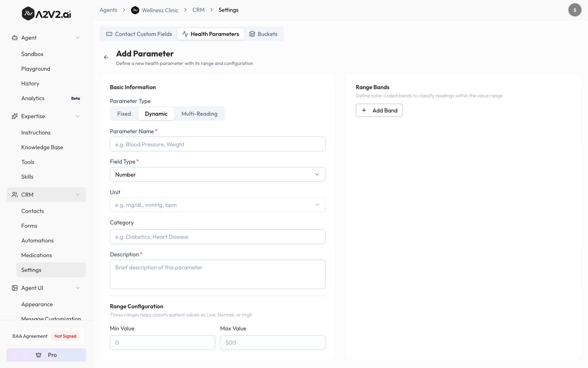Image resolution: width=588 pixels, height=368 pixels.
Task: Switch to Health Parameters tab
Action: pyautogui.click(x=211, y=34)
